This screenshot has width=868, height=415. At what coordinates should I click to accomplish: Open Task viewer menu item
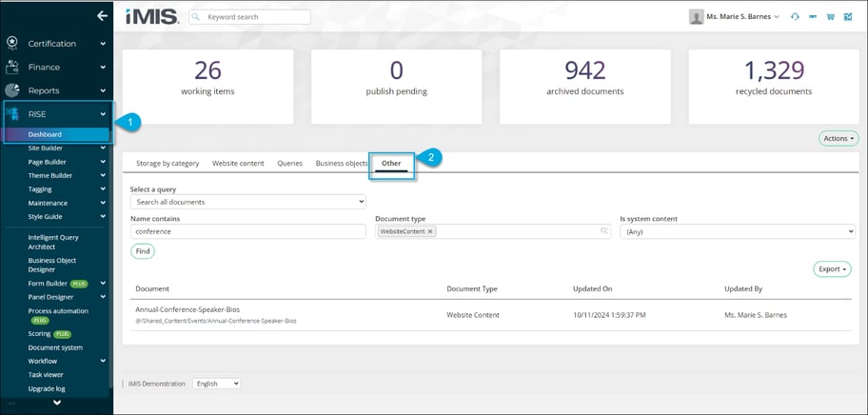point(46,375)
